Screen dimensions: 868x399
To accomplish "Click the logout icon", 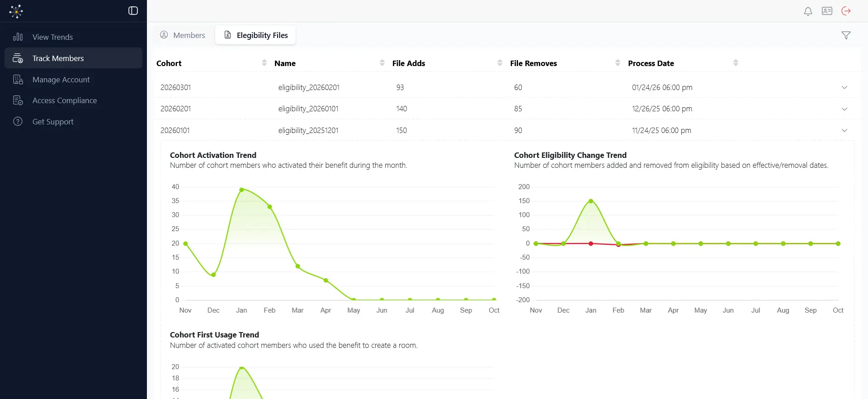I will [846, 11].
